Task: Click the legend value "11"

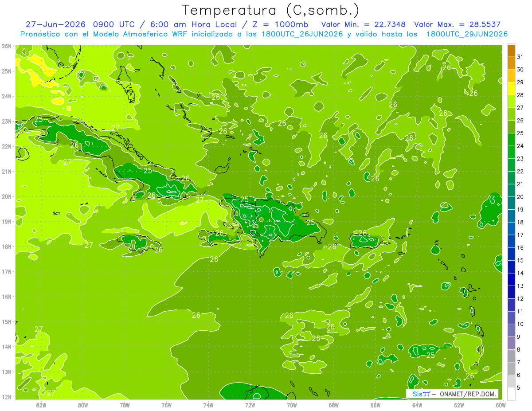Action: pyautogui.click(x=520, y=311)
